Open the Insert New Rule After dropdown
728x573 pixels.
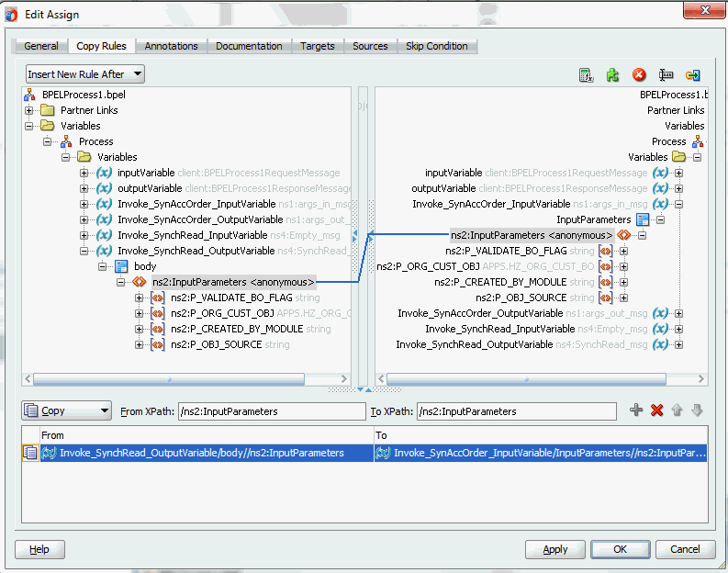pos(85,74)
